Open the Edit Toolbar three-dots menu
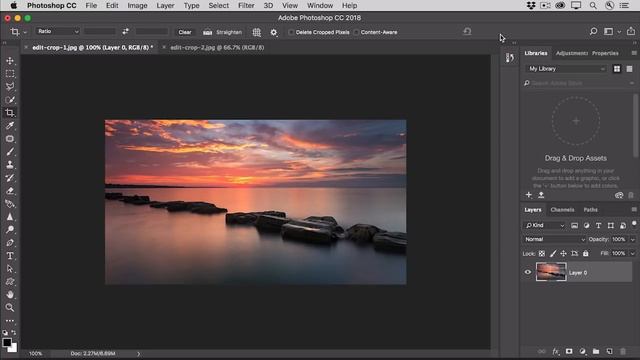Screen dimensions: 640x360 [x=10, y=321]
